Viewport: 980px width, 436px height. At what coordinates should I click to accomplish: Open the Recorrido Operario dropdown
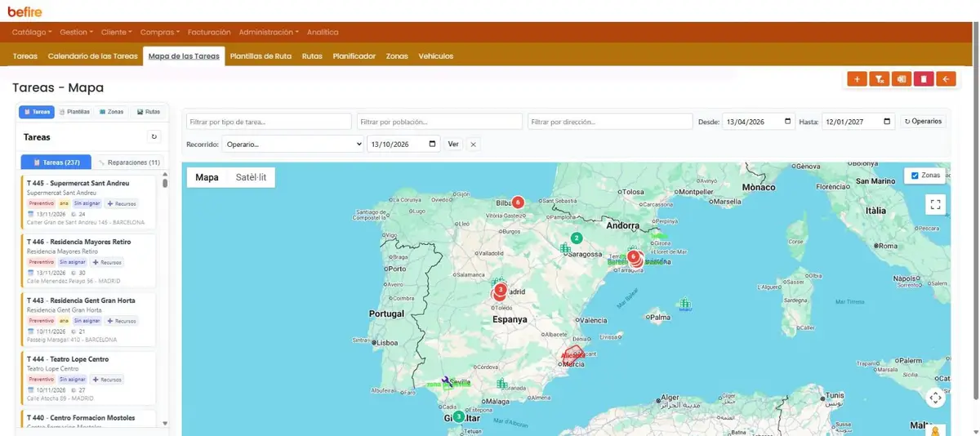tap(292, 144)
